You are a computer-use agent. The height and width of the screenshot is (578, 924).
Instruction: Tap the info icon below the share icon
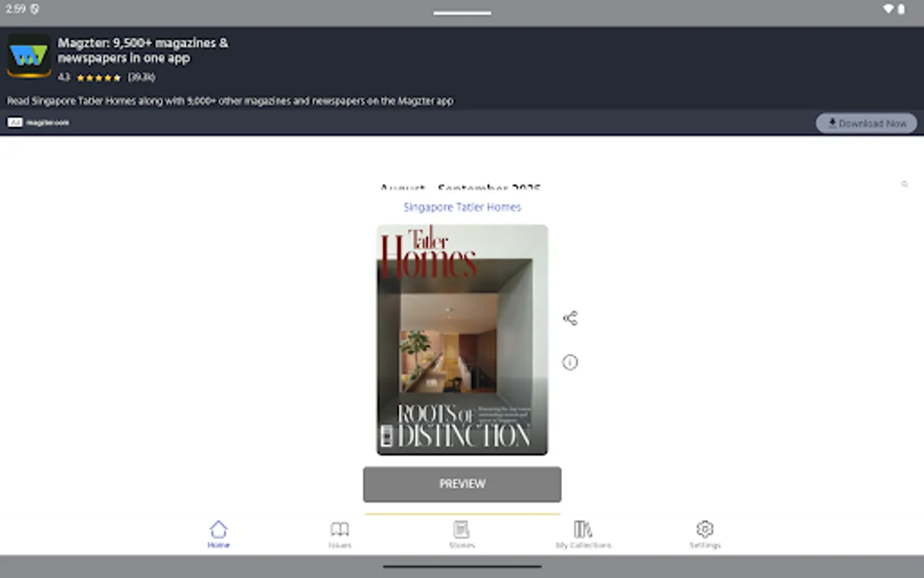[570, 362]
